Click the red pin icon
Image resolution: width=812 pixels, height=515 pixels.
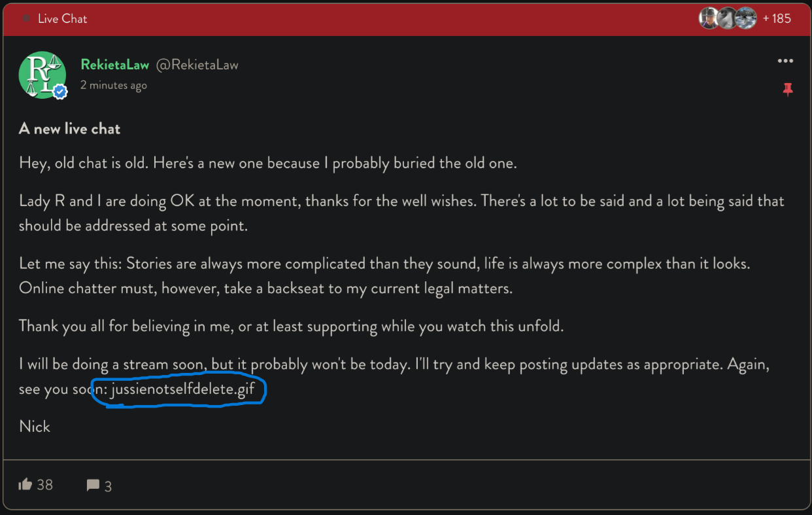pos(788,90)
